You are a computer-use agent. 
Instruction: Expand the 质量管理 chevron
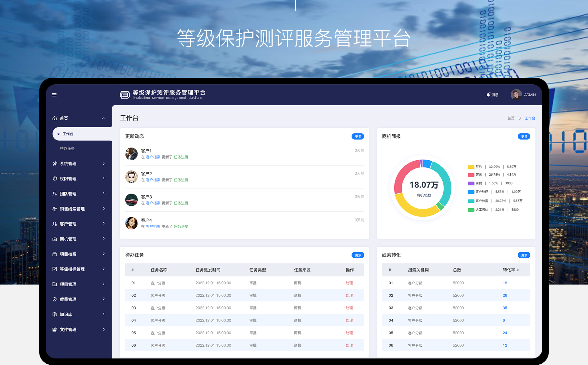(104, 299)
